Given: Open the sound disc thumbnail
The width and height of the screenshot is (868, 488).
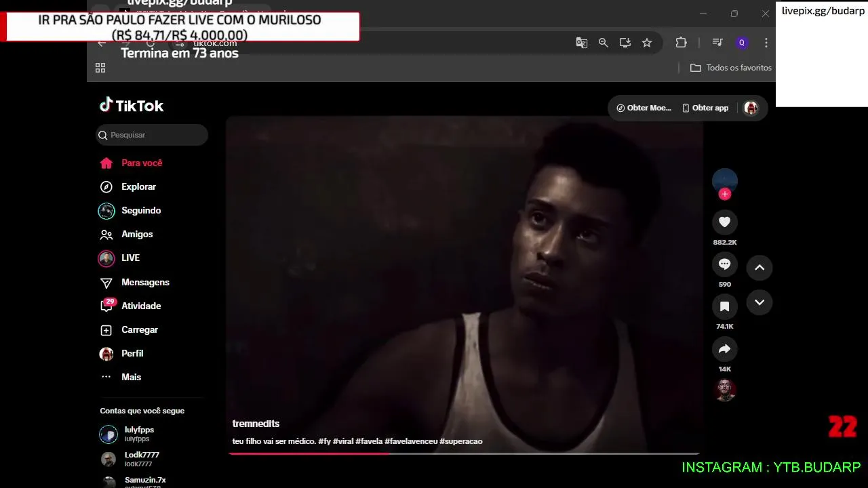Looking at the screenshot, I should [x=725, y=390].
